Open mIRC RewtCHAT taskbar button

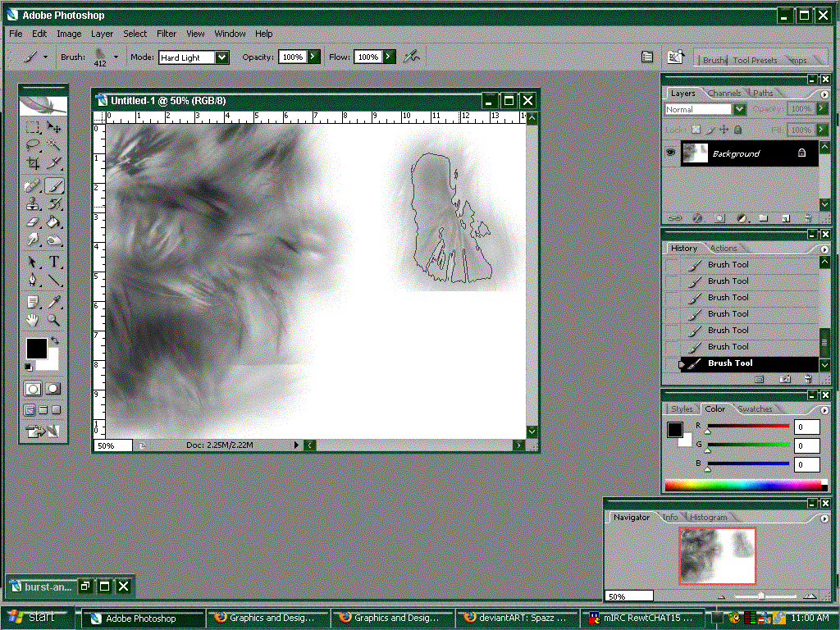click(x=641, y=618)
